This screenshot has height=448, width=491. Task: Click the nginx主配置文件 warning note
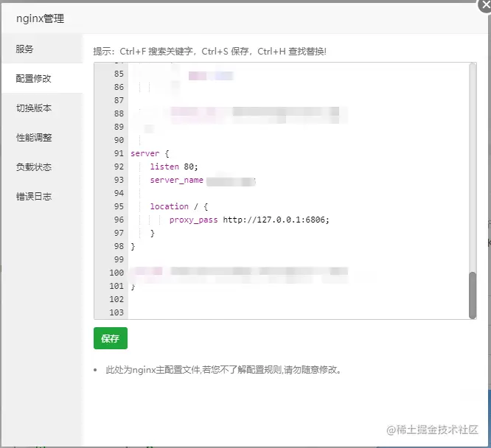pos(223,370)
